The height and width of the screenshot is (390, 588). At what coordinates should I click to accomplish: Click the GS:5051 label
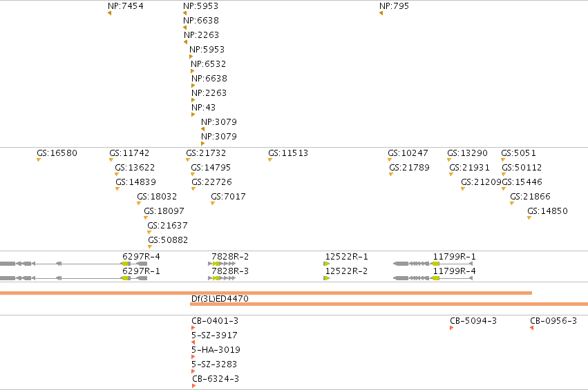click(x=519, y=153)
